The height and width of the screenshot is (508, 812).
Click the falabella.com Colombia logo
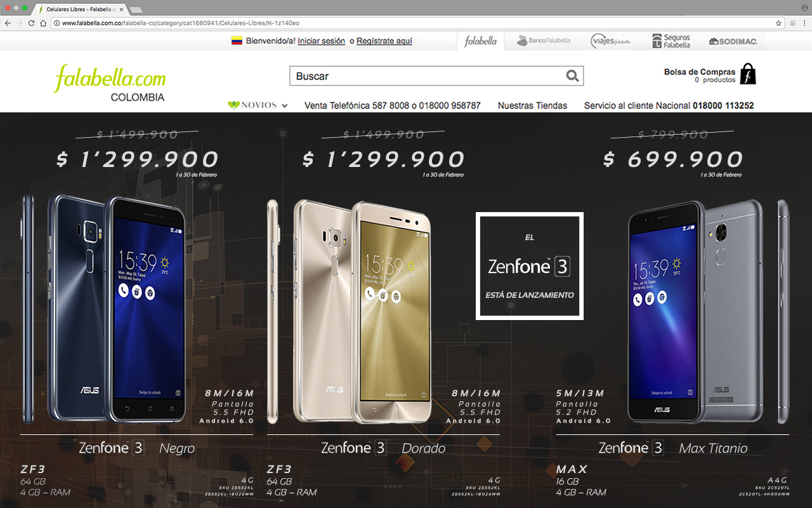tap(110, 83)
